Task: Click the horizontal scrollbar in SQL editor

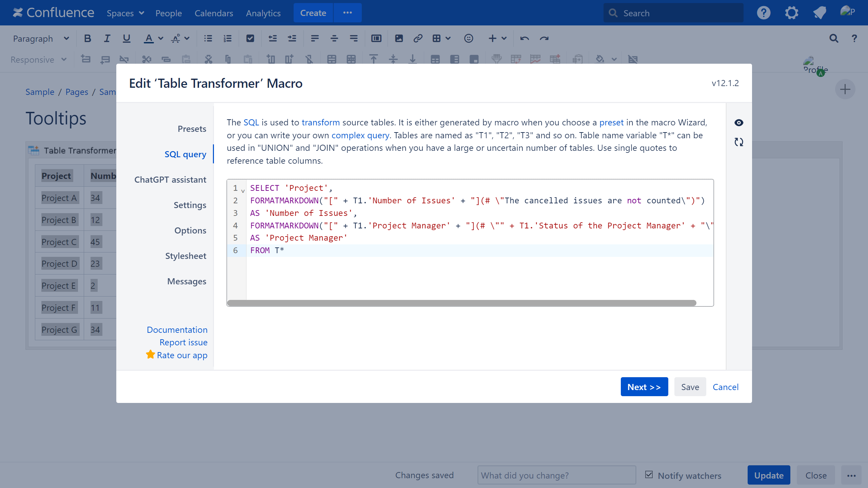Action: pyautogui.click(x=461, y=303)
